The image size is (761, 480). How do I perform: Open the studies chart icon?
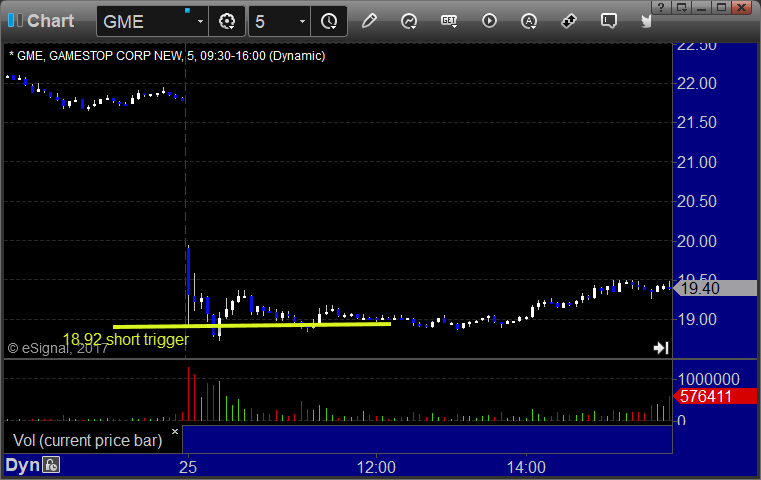pyautogui.click(x=409, y=21)
